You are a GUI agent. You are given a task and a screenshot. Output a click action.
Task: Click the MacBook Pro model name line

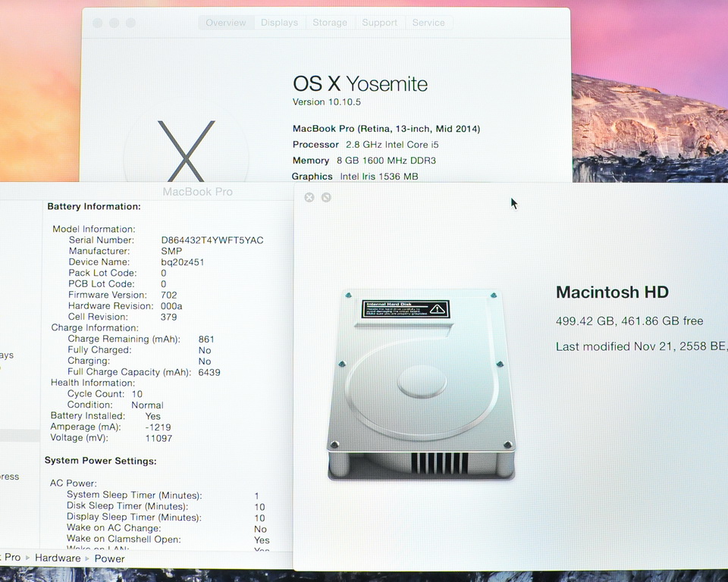[x=386, y=129]
